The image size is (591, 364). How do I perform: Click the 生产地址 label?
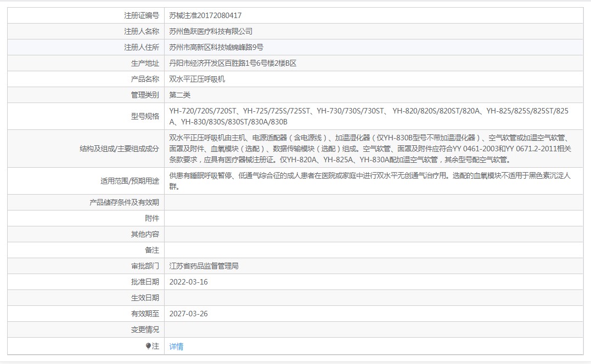click(x=145, y=63)
